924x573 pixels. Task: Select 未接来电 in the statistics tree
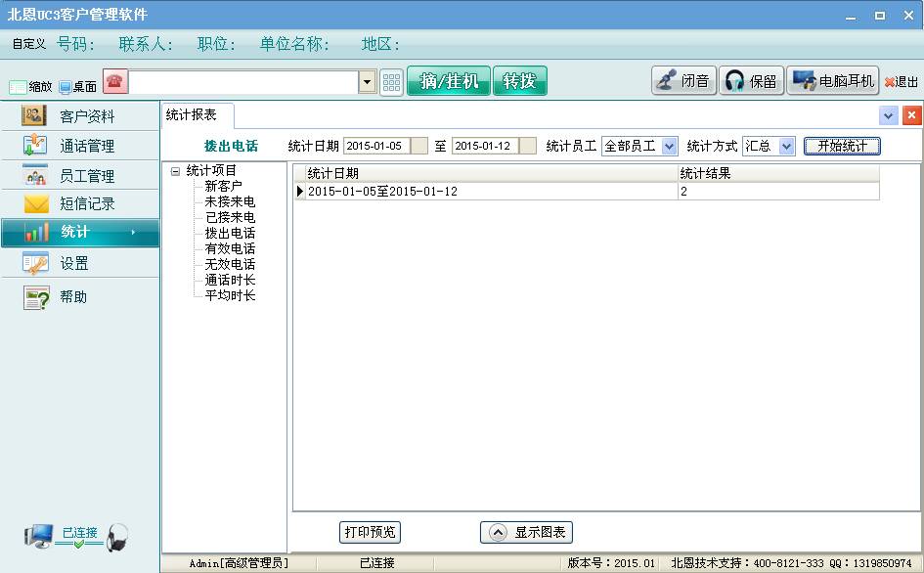230,201
